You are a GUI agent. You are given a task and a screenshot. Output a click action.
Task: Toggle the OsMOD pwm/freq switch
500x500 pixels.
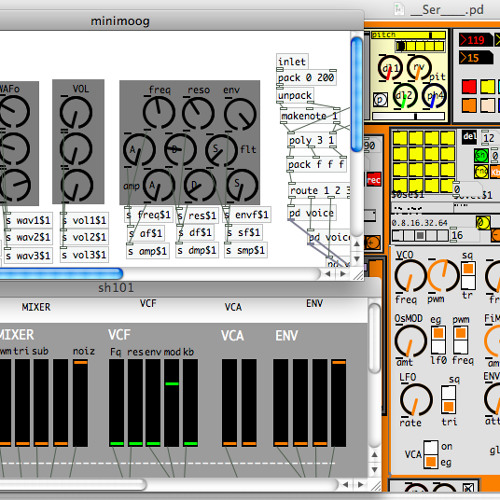[460, 340]
